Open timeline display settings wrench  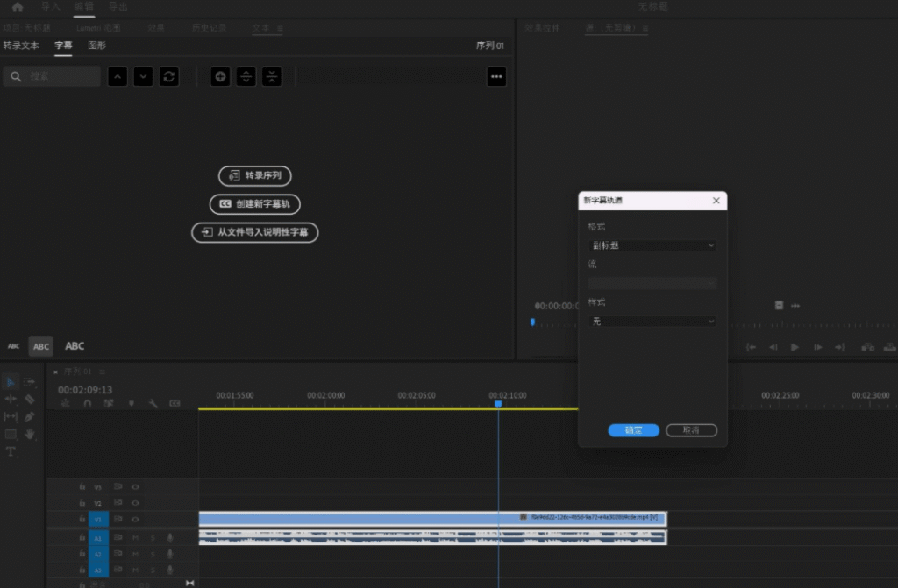pos(153,404)
